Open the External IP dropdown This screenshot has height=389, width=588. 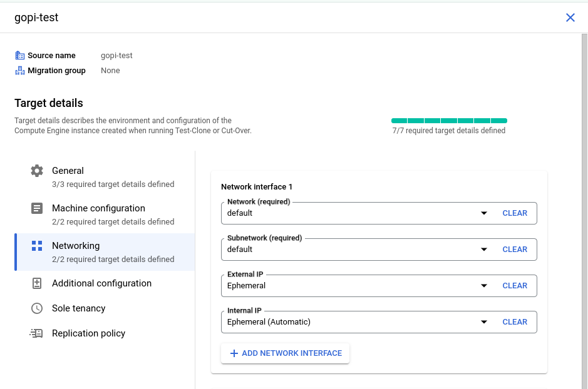[379, 286]
